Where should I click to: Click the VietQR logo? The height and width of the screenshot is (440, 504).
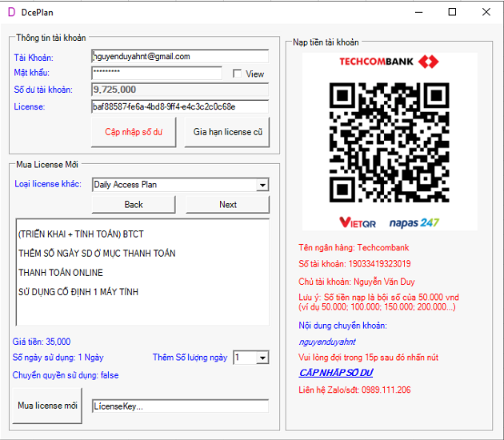(x=358, y=222)
